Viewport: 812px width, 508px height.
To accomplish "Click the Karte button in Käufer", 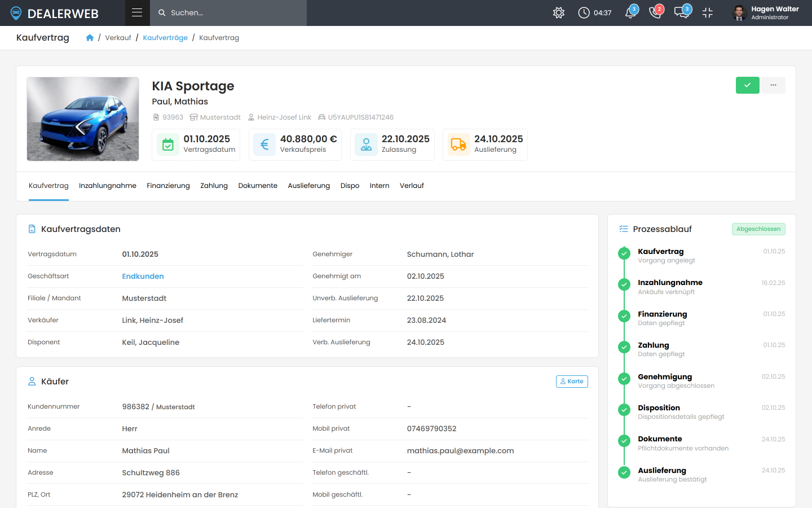I will pyautogui.click(x=572, y=382).
